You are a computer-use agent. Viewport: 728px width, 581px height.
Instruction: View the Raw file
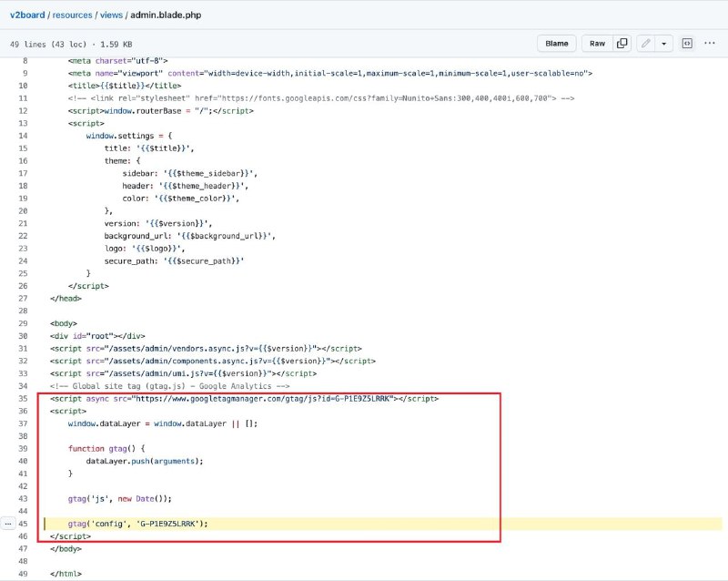(597, 43)
